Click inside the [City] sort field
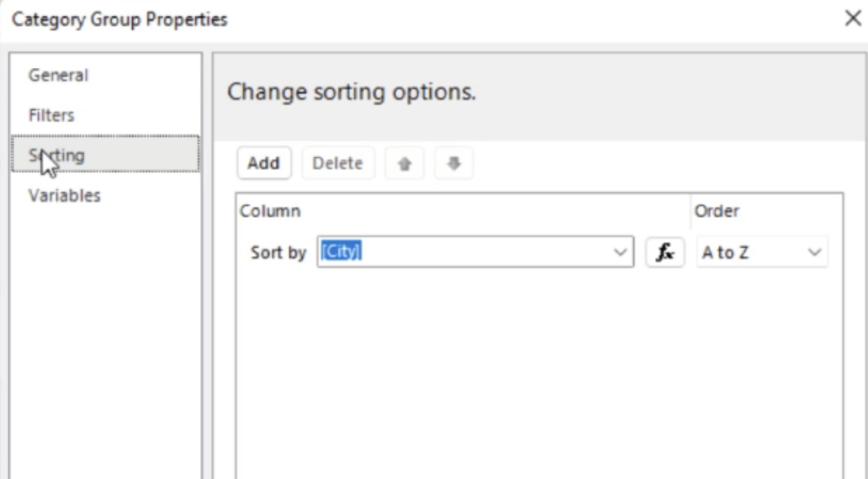This screenshot has width=868, height=479. 475,252
